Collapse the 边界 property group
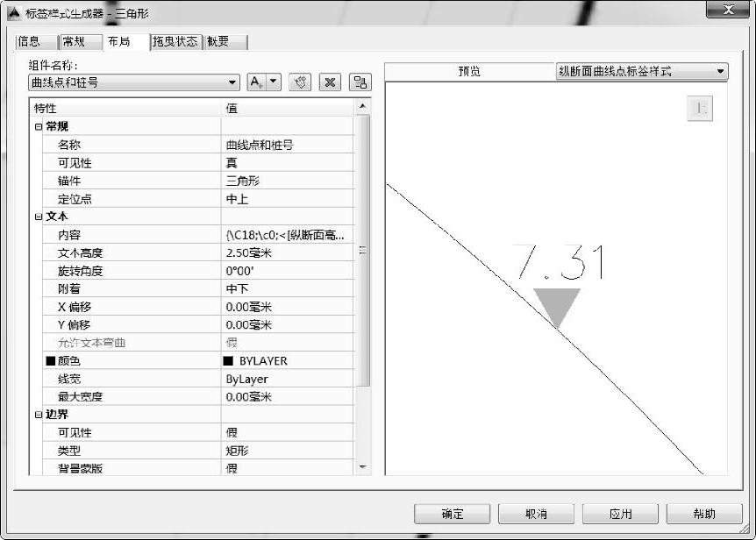This screenshot has width=756, height=540. click(39, 415)
